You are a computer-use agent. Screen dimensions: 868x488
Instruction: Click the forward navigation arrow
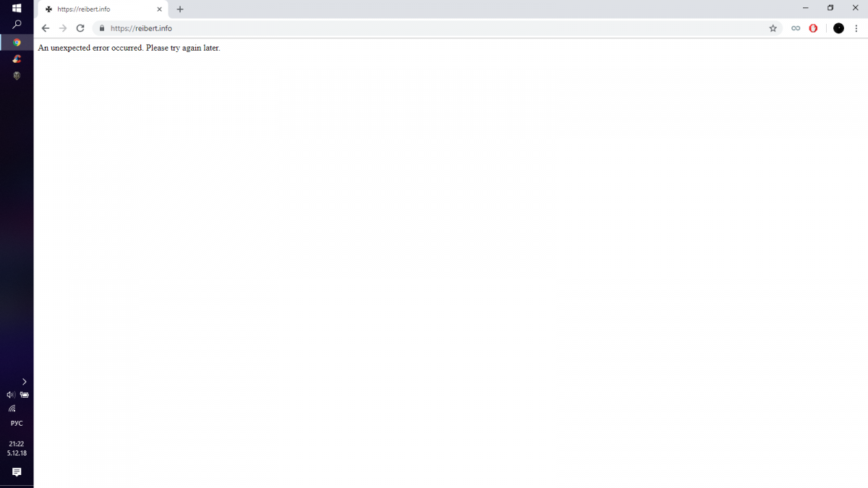click(63, 28)
